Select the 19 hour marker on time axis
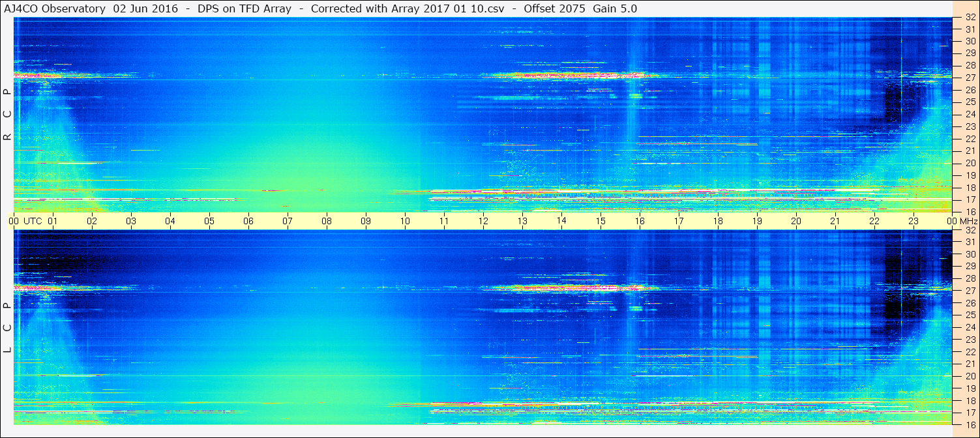The image size is (980, 438). 757,221
